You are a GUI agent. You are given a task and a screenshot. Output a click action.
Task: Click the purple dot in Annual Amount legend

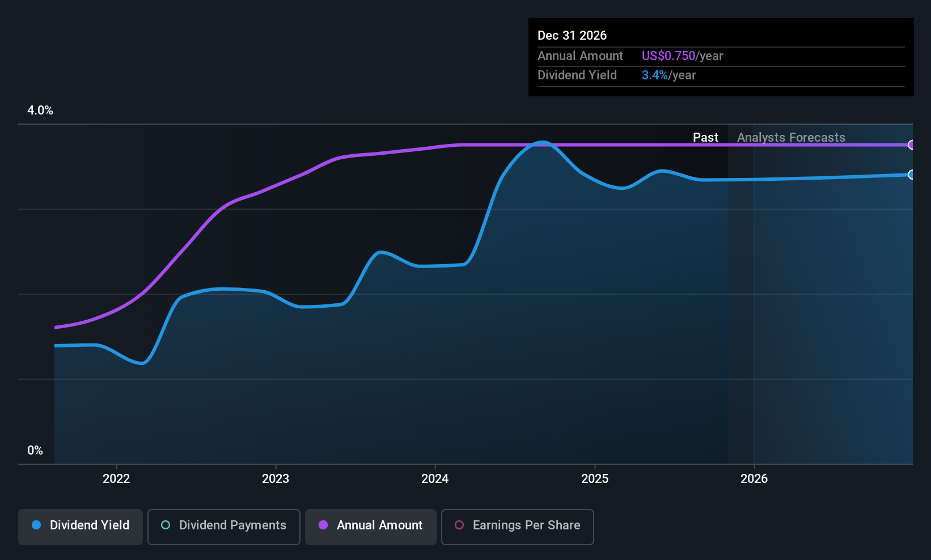[x=323, y=525]
